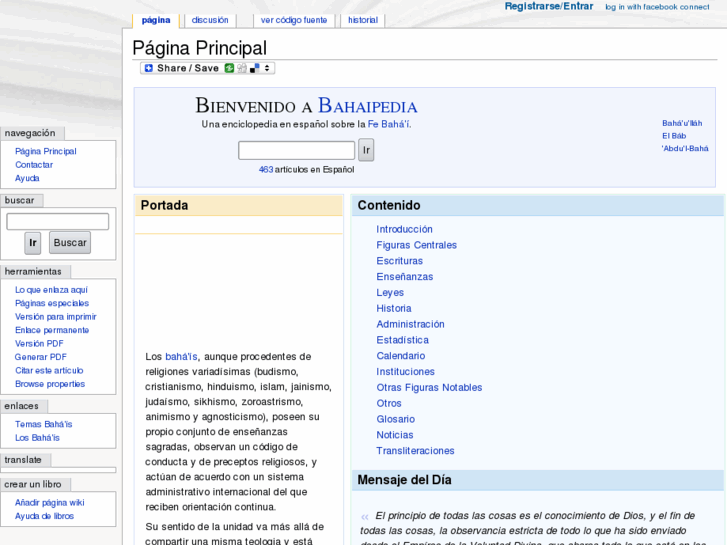Open the Ayuda sidebar link

tap(27, 178)
